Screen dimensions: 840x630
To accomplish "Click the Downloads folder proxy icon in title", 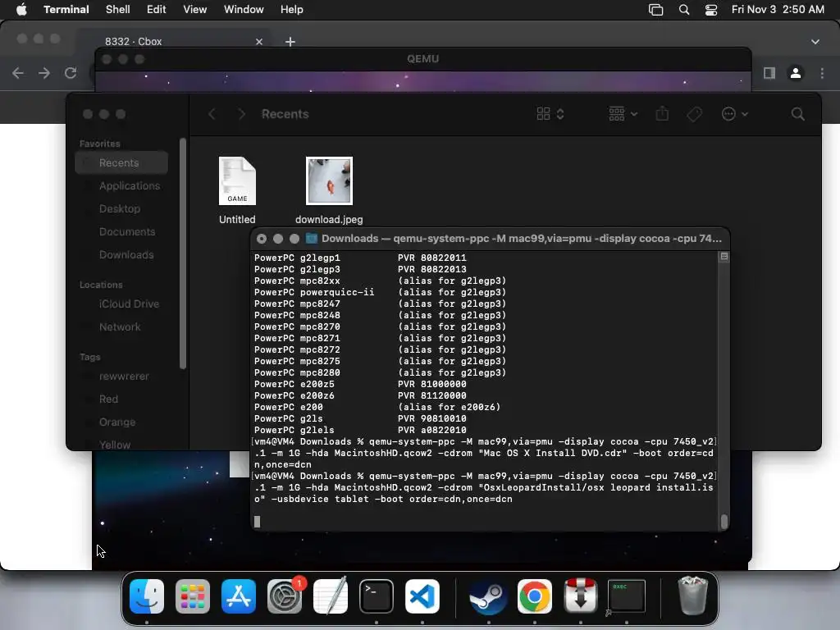I will [x=311, y=239].
